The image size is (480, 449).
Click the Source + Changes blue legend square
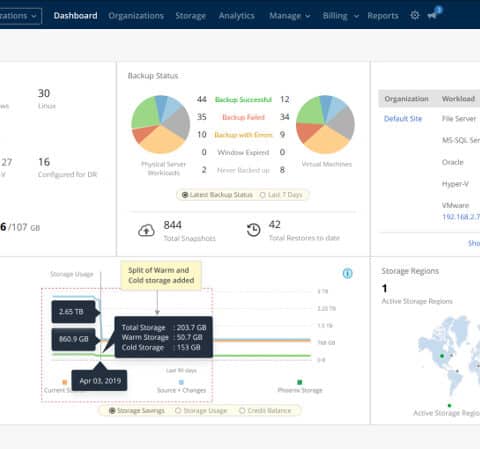click(181, 382)
